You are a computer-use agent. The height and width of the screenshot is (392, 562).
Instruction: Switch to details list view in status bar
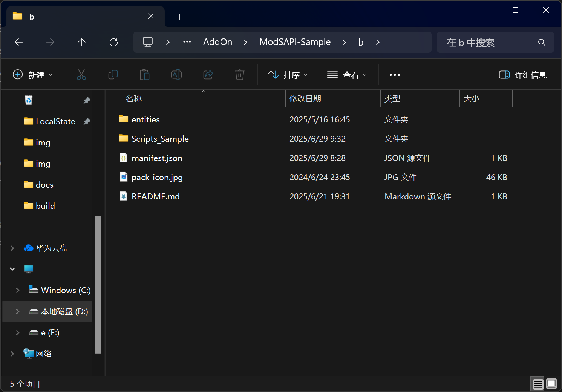pos(538,384)
